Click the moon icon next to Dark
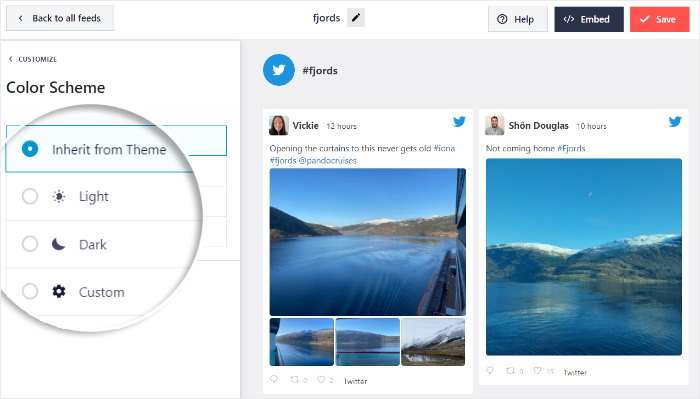Viewport: 700px width, 399px height. pyautogui.click(x=58, y=244)
